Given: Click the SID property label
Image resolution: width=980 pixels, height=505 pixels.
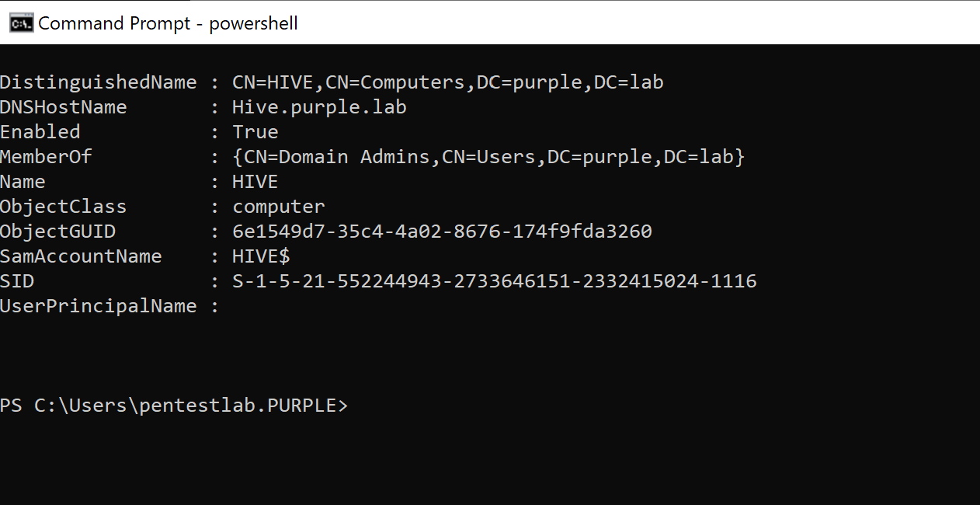Looking at the screenshot, I should point(17,281).
